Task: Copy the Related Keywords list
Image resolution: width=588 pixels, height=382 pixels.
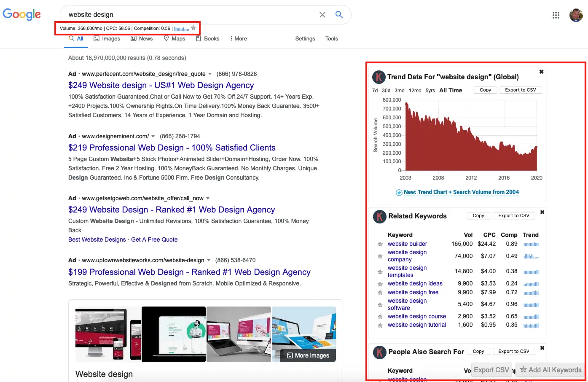Action: point(478,215)
